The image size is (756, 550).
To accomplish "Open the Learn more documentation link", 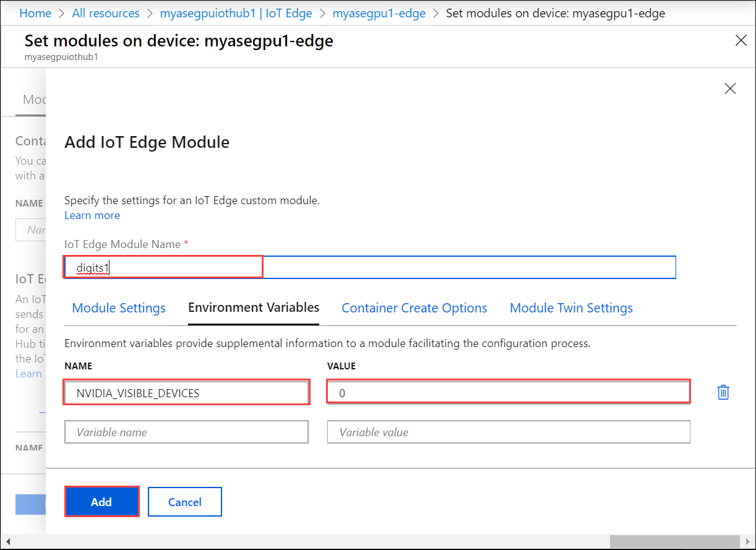I will pos(92,215).
